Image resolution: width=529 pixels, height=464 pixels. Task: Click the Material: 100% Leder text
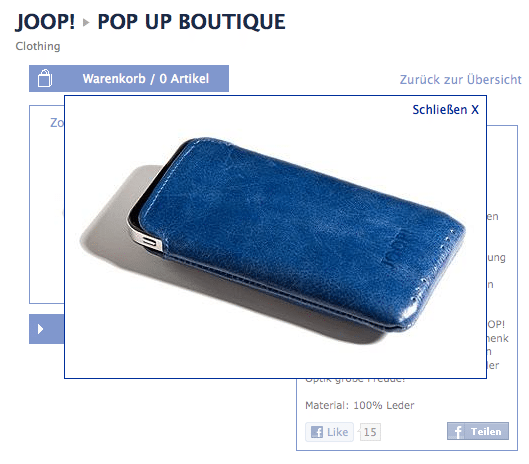pos(360,405)
